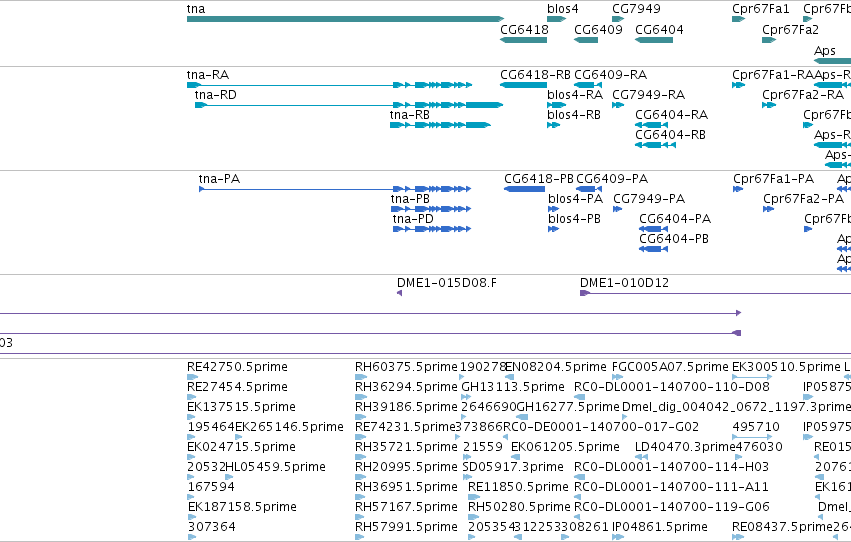Select the blos4 gene arrow glyph
The height and width of the screenshot is (542, 851).
coord(556,19)
